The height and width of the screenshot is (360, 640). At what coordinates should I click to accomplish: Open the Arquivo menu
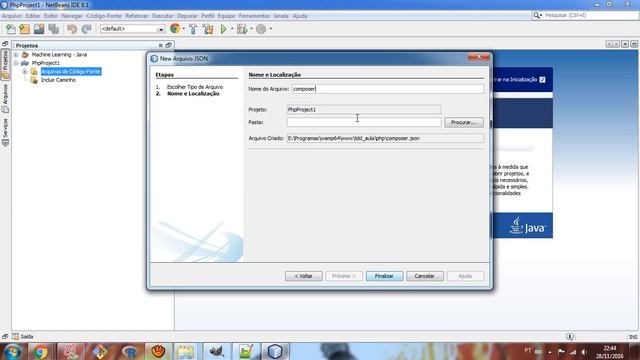tap(11, 16)
